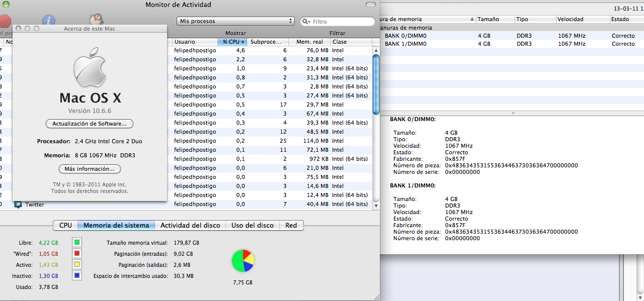Switch to the Uso del disco tab
This screenshot has height=301, width=644.
coord(253,225)
